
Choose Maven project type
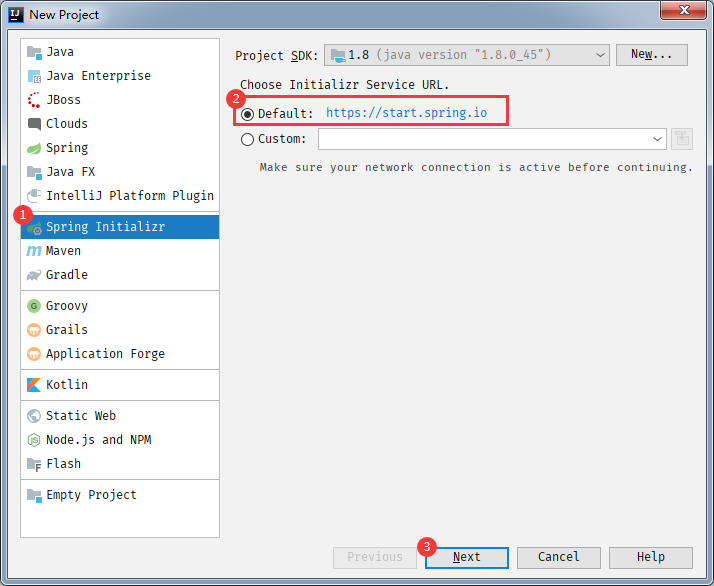click(63, 251)
